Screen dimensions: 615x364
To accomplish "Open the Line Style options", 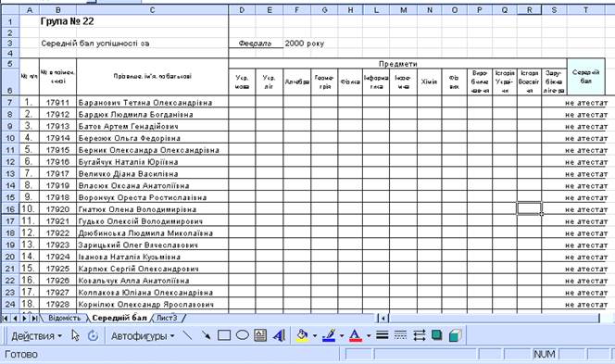I will [x=382, y=335].
